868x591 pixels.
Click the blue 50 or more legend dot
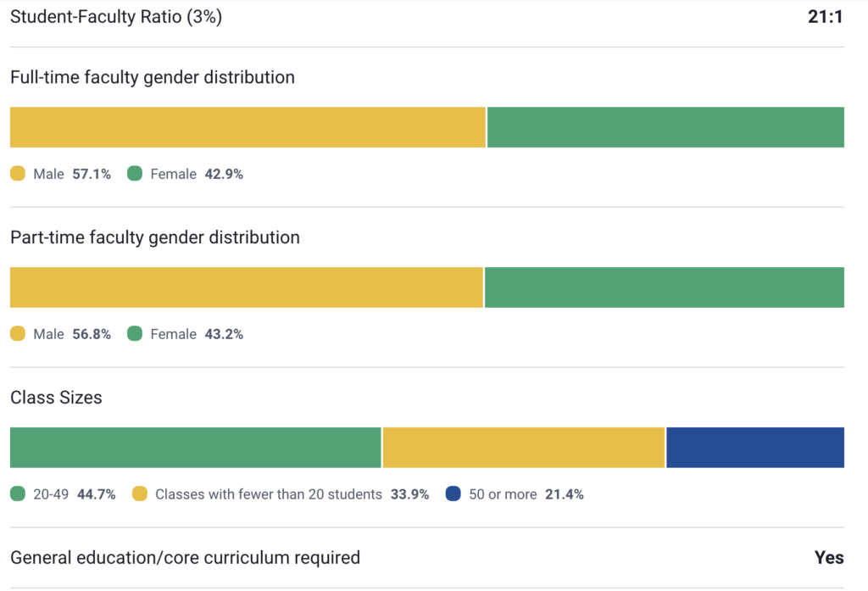[x=453, y=493]
